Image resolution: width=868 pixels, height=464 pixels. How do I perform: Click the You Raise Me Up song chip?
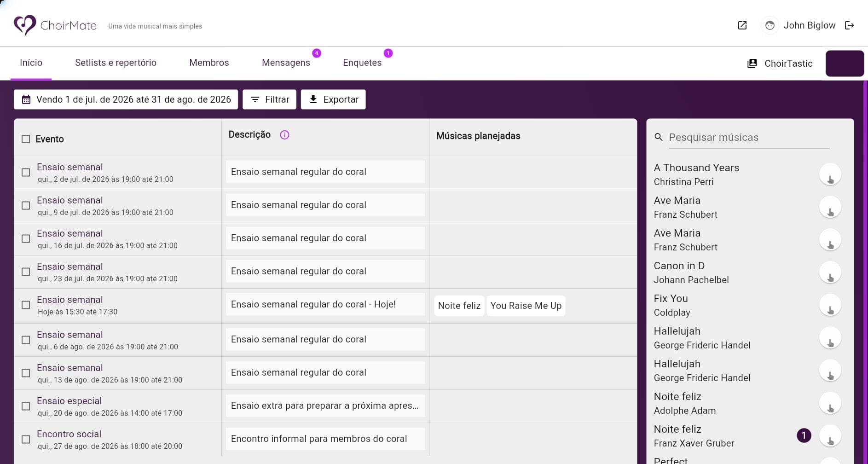point(526,306)
